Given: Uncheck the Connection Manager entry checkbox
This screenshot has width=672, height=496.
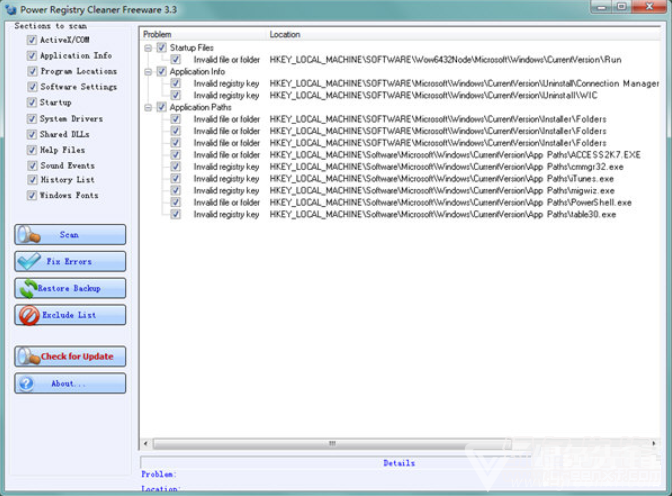Looking at the screenshot, I should (x=176, y=84).
